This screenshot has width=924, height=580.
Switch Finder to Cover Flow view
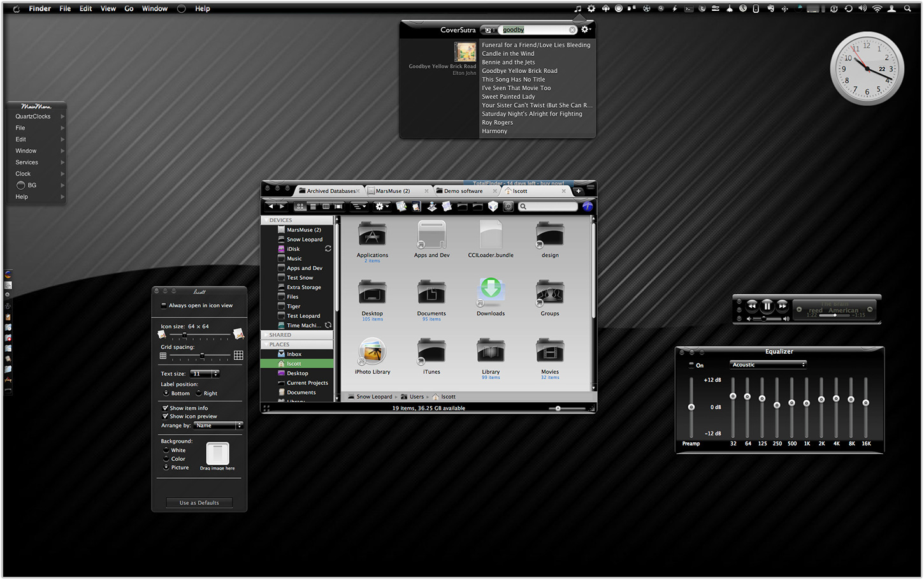point(338,207)
